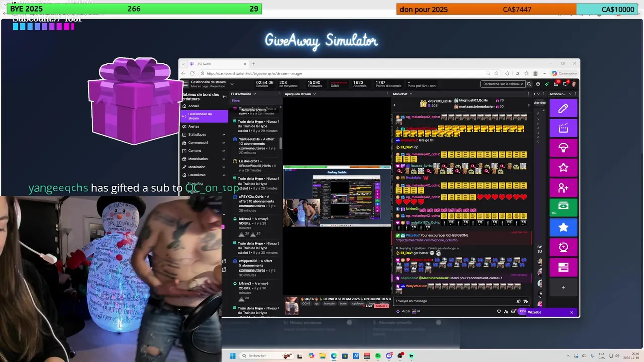This screenshot has width=644, height=362.
Task: Open Microsoft Edge from the taskbar
Action: pos(334,356)
